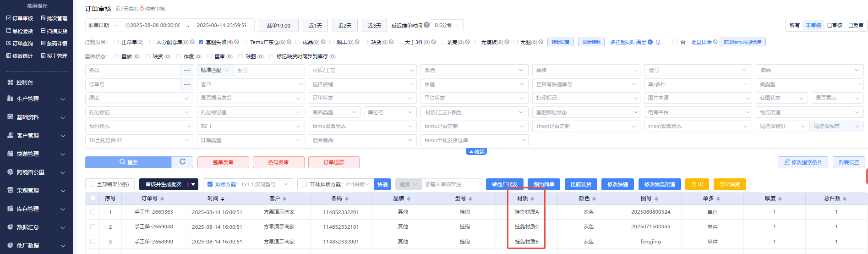
Task: Switch to the 已审核 tab
Action: [835, 25]
